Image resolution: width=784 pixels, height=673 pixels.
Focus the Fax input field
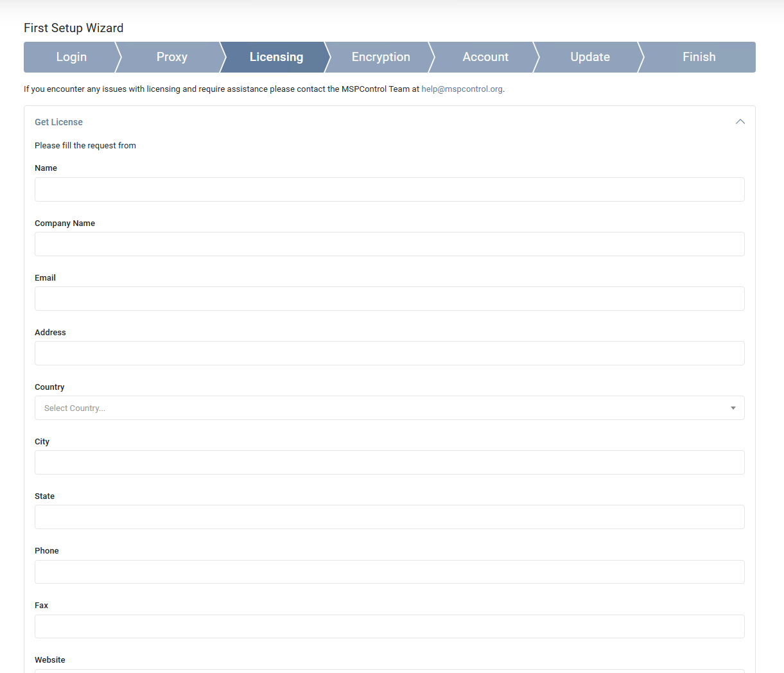pos(390,626)
